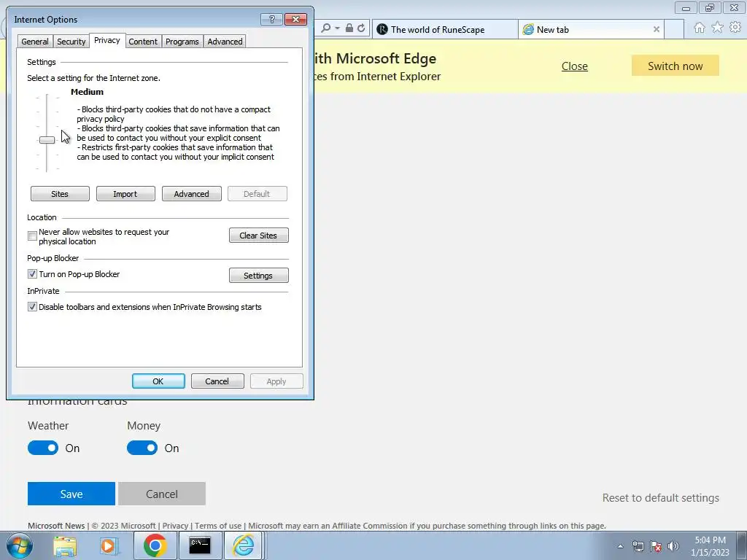Open the Windows Start button
Screen dimensions: 747x560
tap(19, 545)
